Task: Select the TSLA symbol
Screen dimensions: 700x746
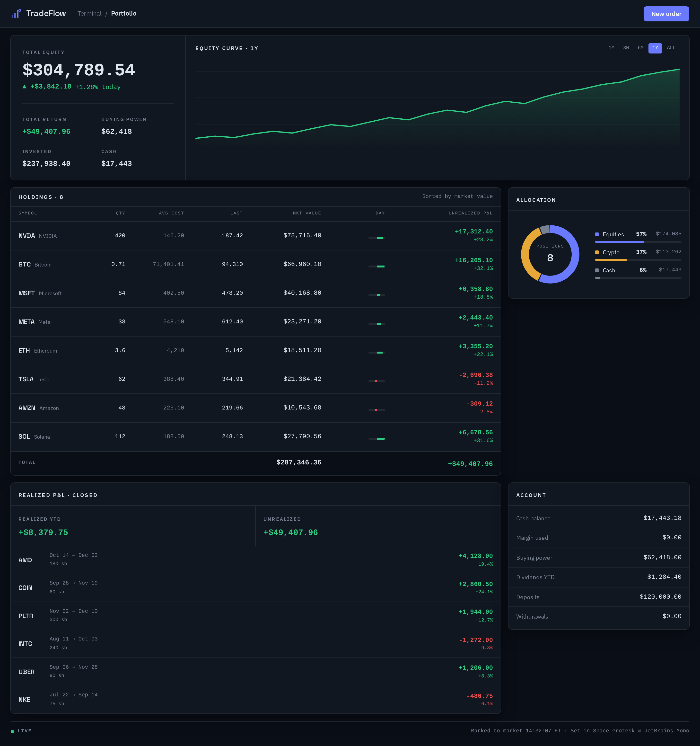Action: point(26,379)
